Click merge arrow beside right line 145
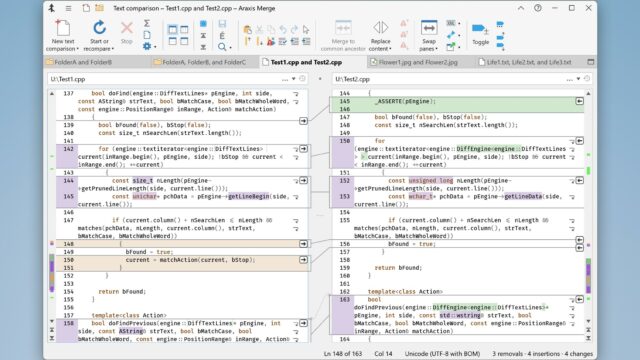The height and width of the screenshot is (360, 640). 580,101
